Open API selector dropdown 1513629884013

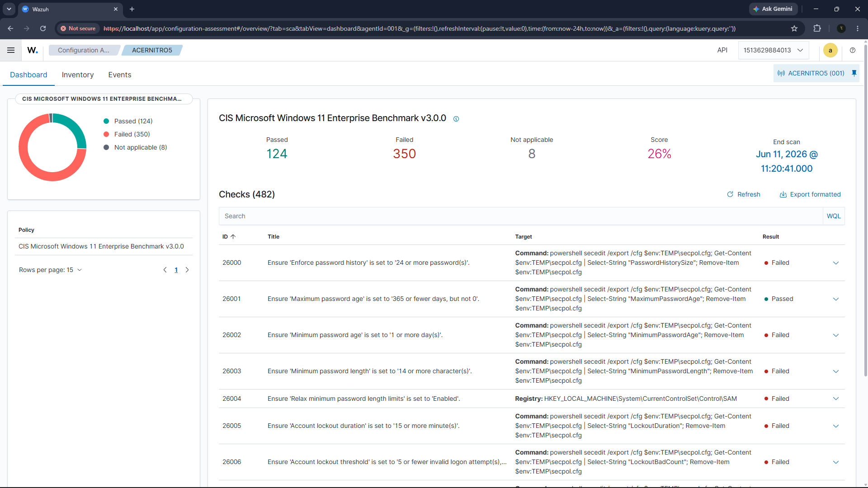coord(773,50)
